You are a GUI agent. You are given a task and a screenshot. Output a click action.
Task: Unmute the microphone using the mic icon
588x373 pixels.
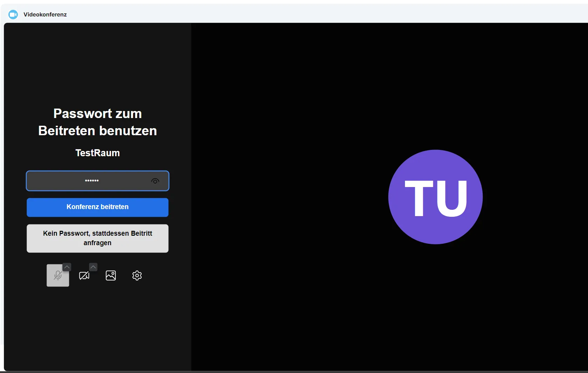coord(58,276)
